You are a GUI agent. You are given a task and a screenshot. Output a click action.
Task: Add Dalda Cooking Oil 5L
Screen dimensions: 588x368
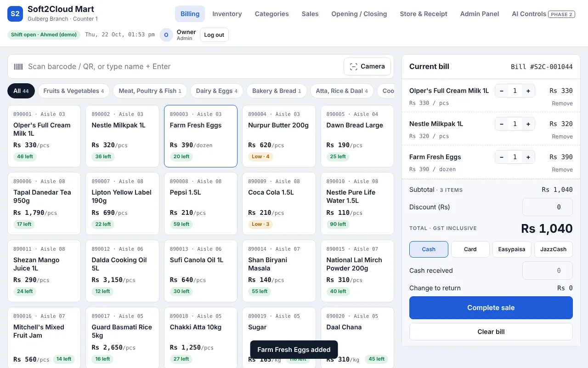coord(122,271)
